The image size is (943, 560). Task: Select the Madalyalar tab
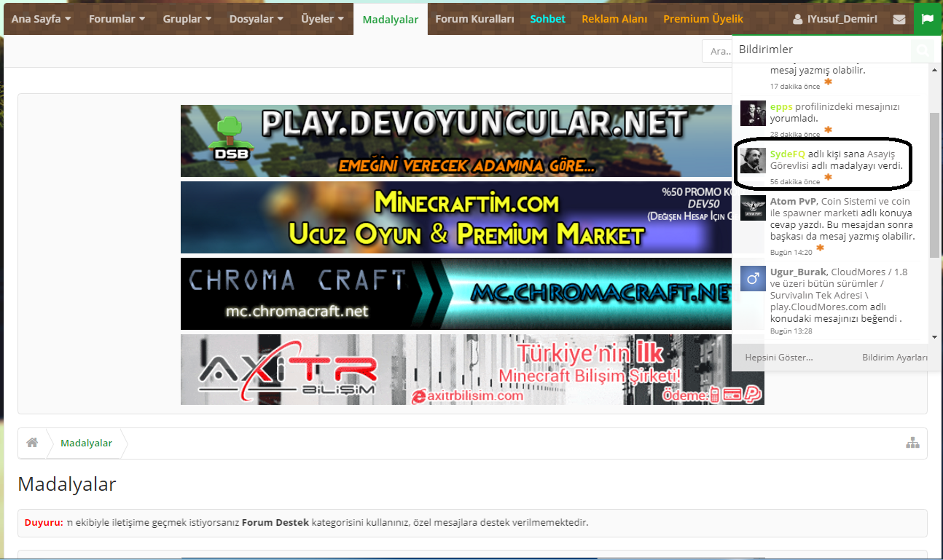(x=391, y=20)
